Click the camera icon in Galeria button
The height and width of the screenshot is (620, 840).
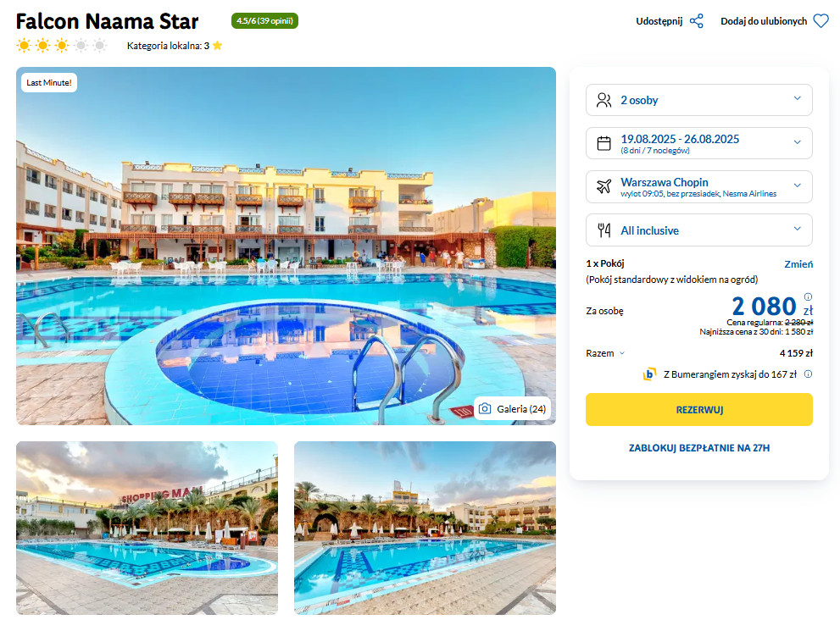point(485,408)
